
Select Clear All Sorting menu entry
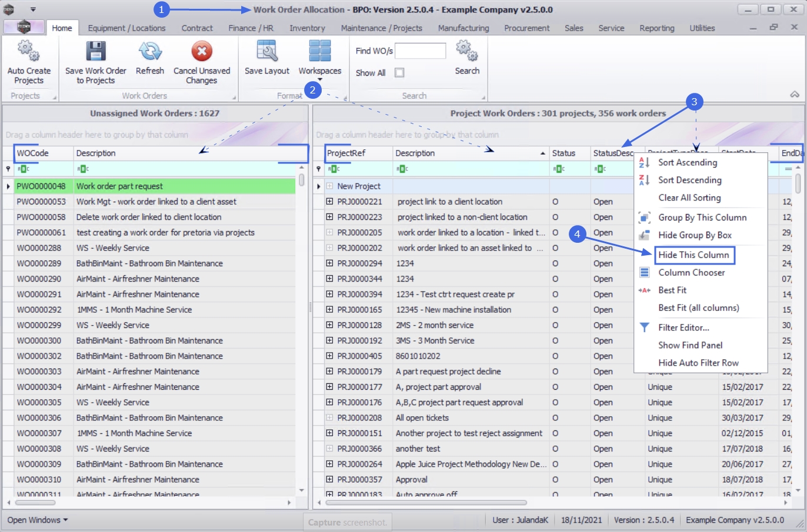click(x=689, y=198)
